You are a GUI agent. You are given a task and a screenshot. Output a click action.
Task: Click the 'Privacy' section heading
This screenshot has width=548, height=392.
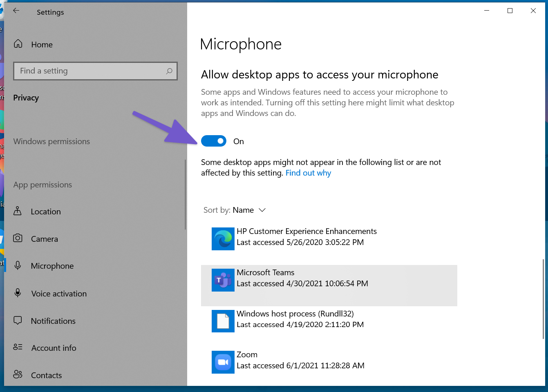point(26,98)
